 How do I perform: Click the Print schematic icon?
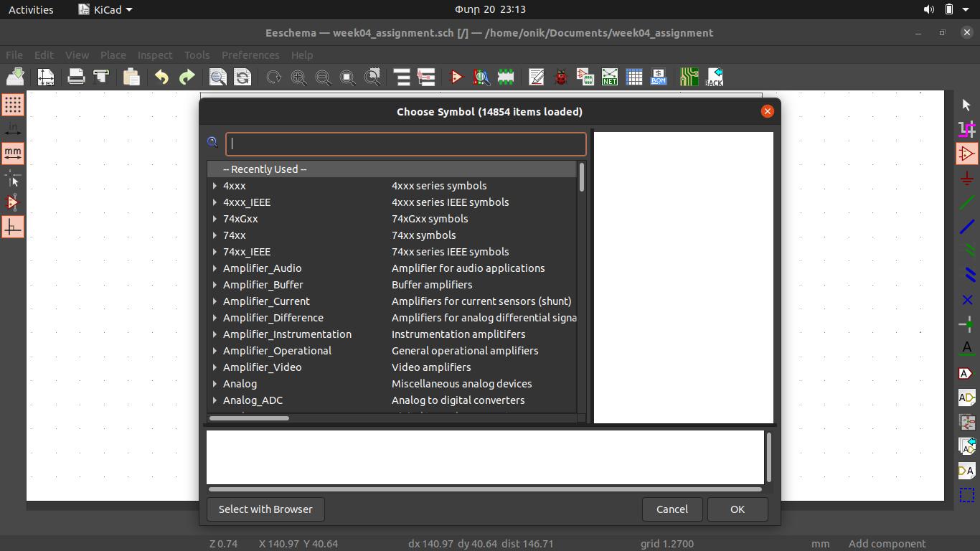(76, 77)
